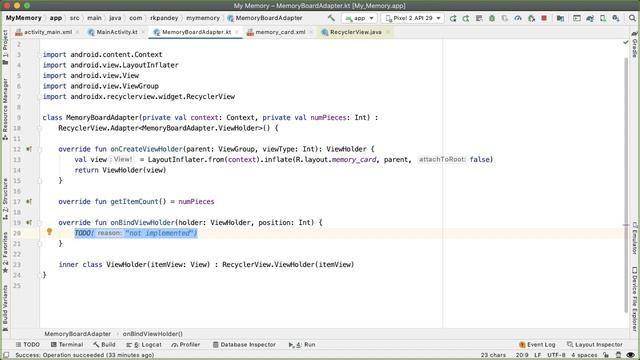Open the Pixel 2 API 29 device dropdown
Image resolution: width=640 pixels, height=360 pixels.
click(x=413, y=18)
